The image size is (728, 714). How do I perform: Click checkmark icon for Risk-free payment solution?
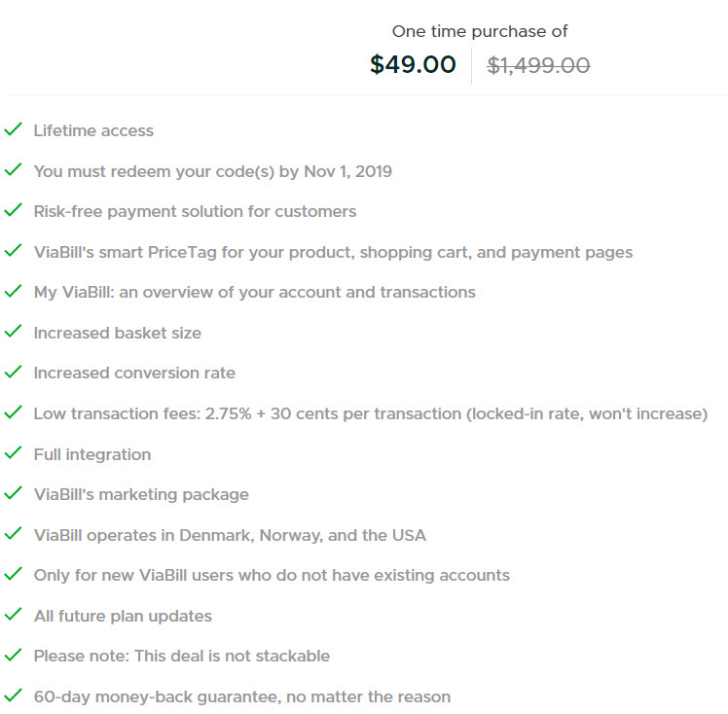(13, 210)
